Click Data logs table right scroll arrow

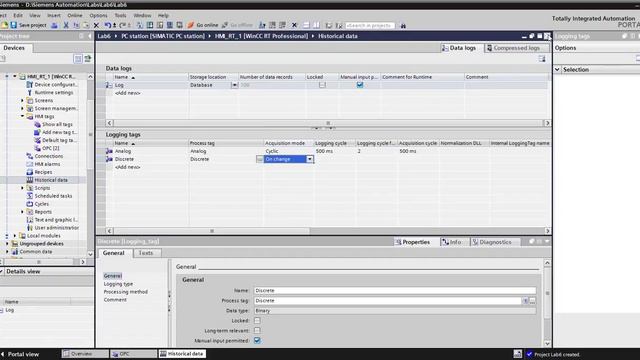[x=547, y=123]
